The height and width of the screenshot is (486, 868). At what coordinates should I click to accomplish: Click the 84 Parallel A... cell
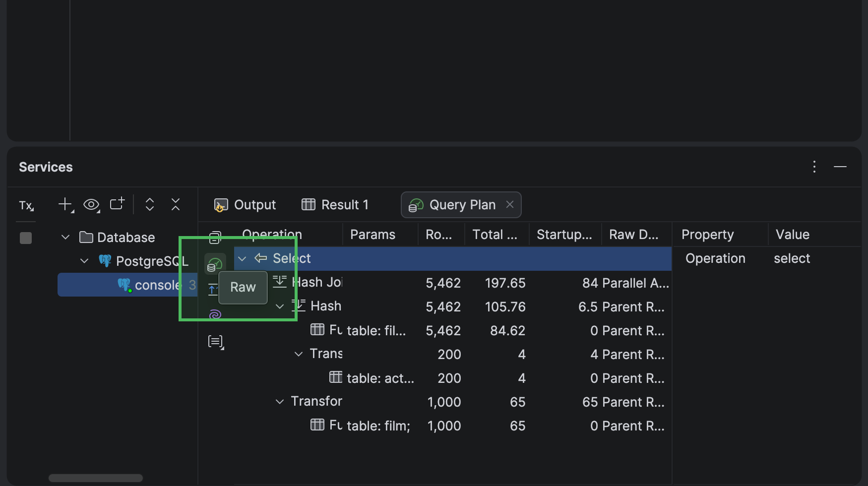coord(626,283)
